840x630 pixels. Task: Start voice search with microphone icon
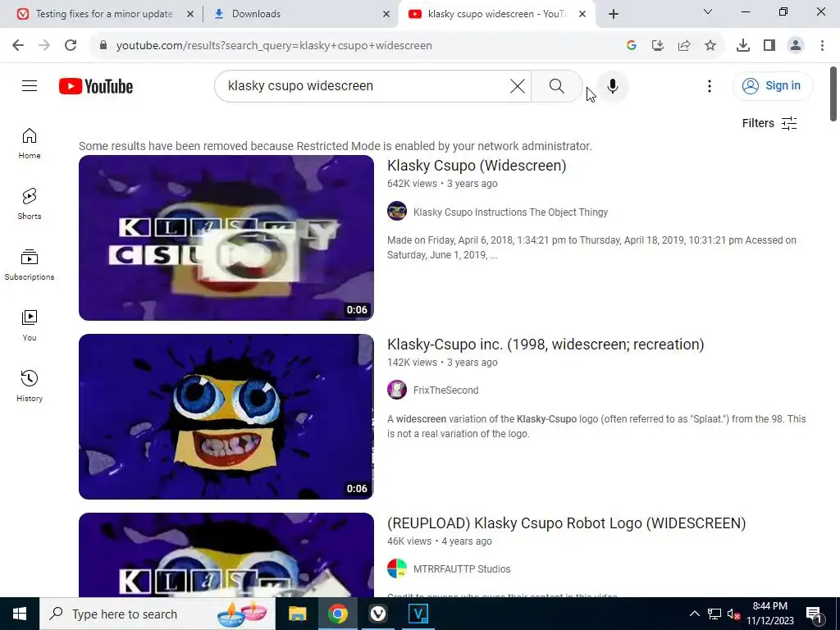[x=612, y=85]
